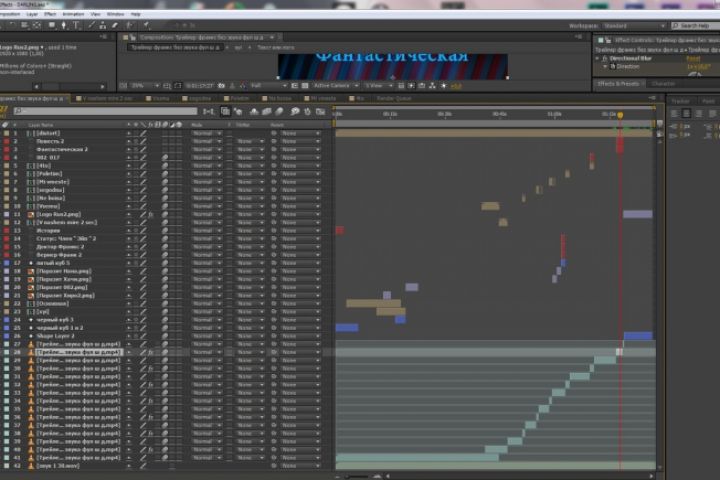Click the red label color of layer 2
The width and height of the screenshot is (720, 480).
6,141
